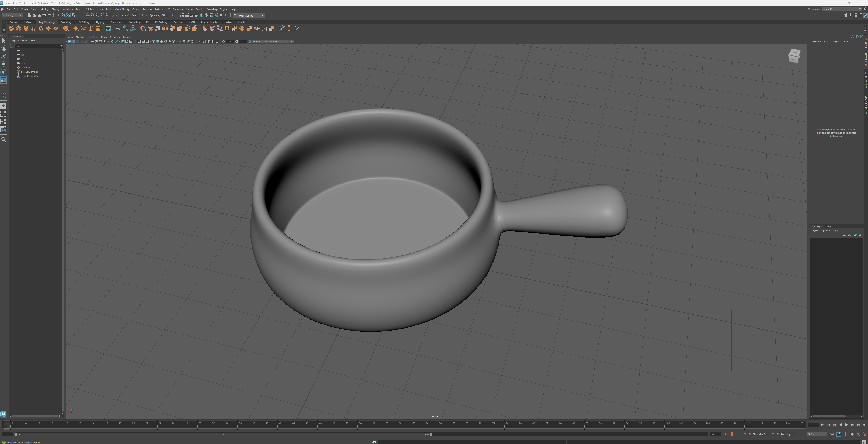Open the viewport Shading menu
Image resolution: width=868 pixels, height=444 pixels.
(x=80, y=37)
